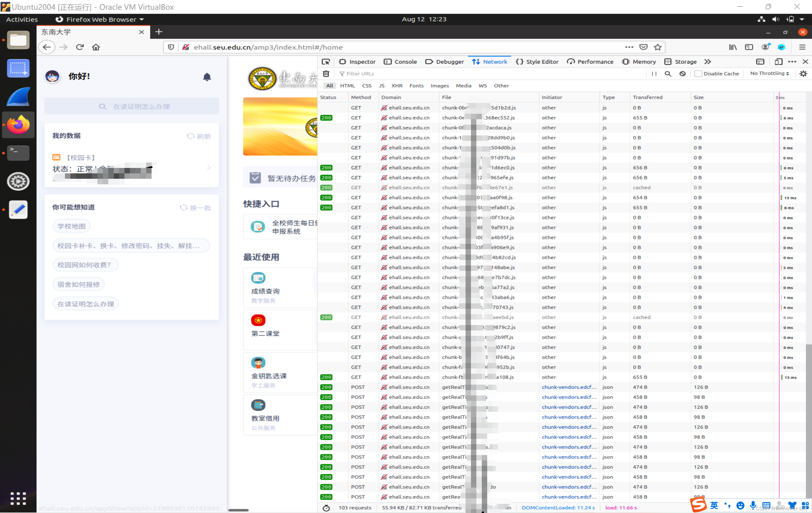Expand the campus card details arrow

tap(209, 168)
